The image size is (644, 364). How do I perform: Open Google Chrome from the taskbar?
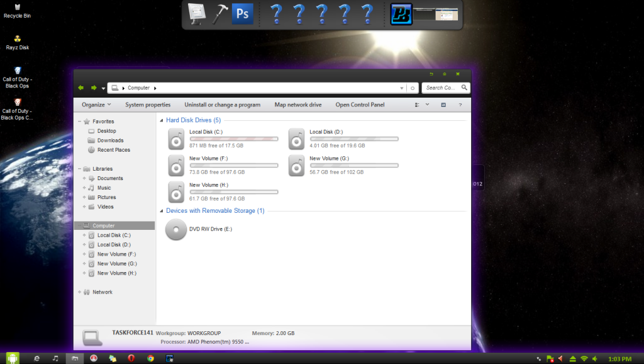coord(150,358)
